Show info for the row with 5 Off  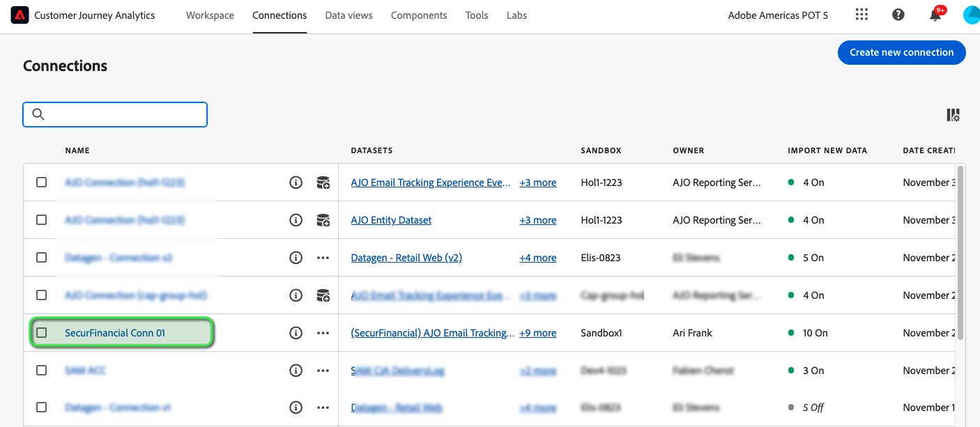tap(296, 407)
